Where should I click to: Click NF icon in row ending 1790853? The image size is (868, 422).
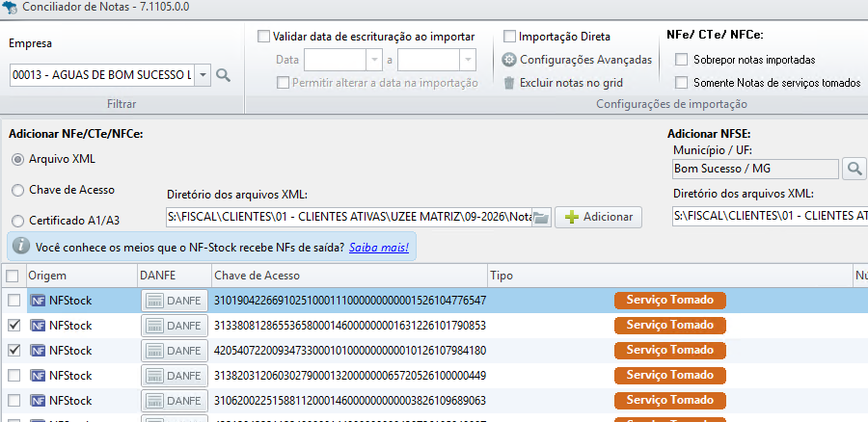click(x=38, y=326)
